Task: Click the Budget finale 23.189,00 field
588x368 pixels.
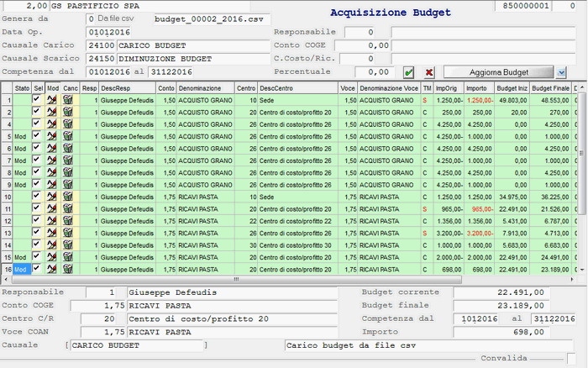Action: [501, 306]
